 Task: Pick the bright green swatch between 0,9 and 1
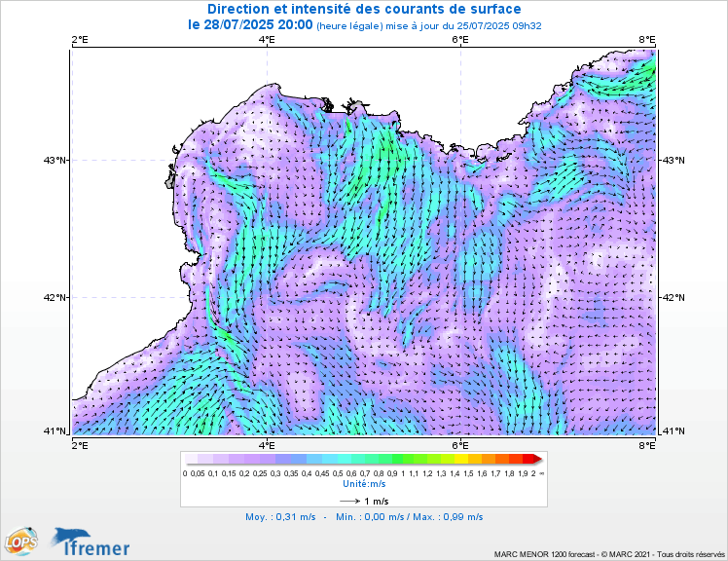(x=398, y=459)
